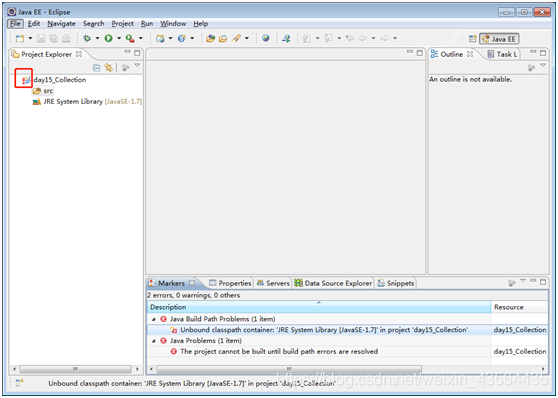Maximize the editor area
This screenshot has height=398, width=558.
pos(420,53)
